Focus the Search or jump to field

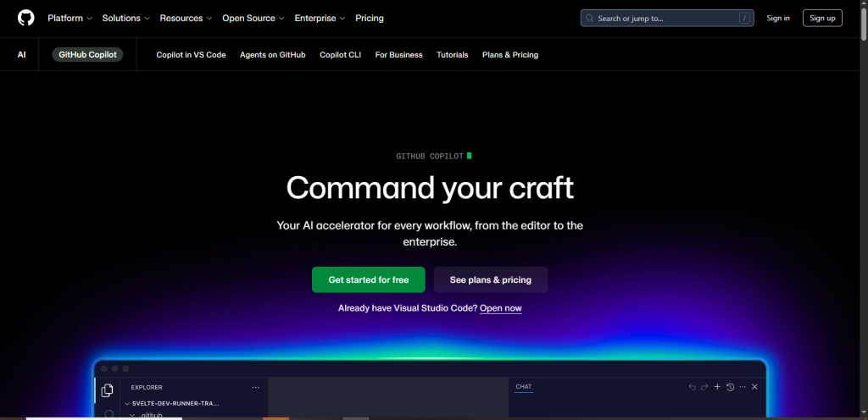tap(668, 19)
